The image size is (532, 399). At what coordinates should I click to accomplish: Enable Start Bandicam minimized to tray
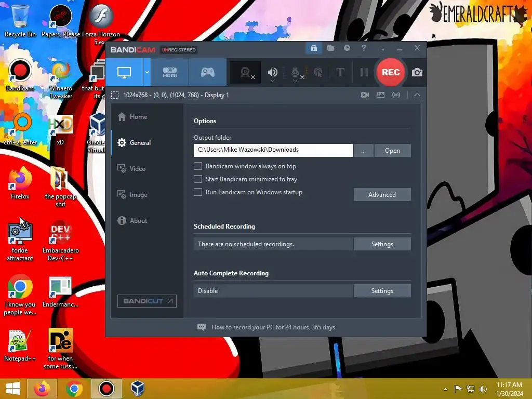198,179
